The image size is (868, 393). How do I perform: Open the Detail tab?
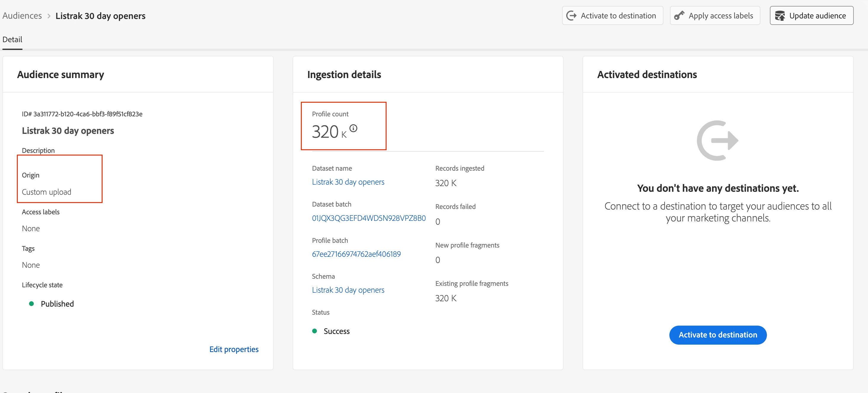12,39
